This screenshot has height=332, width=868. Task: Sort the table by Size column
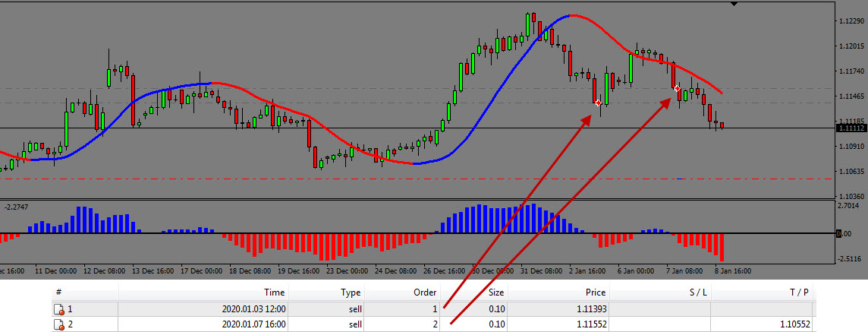[495, 292]
